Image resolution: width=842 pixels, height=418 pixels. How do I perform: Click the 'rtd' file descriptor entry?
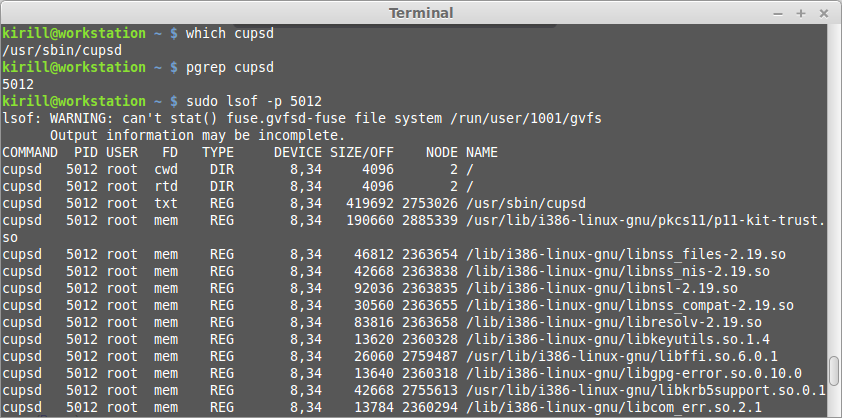pos(166,186)
